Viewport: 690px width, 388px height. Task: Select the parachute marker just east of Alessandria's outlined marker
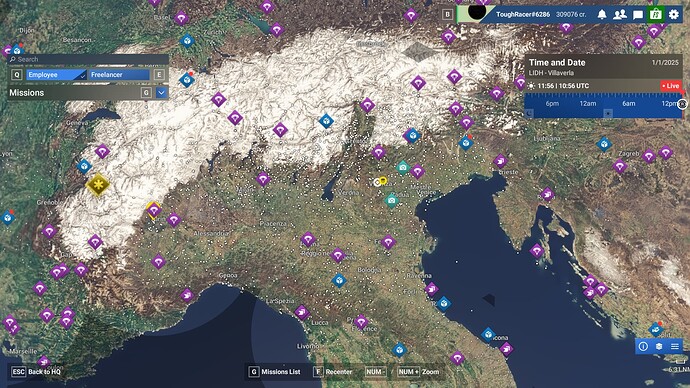(173, 220)
